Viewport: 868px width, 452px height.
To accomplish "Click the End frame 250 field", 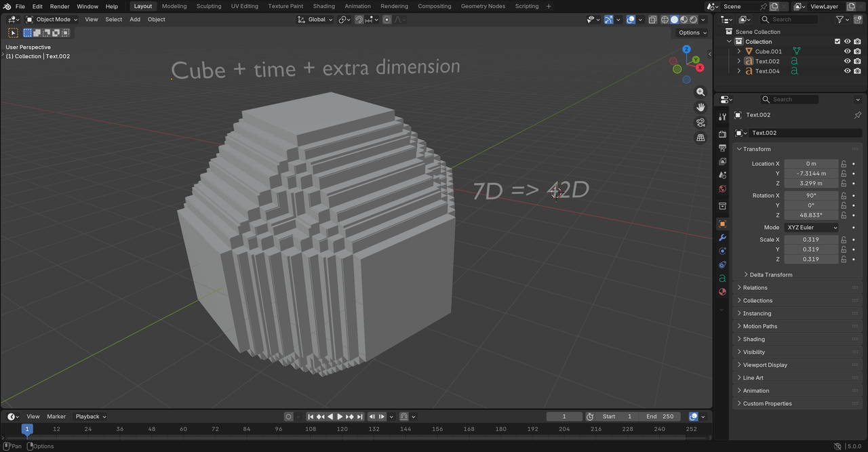I will [x=660, y=417].
